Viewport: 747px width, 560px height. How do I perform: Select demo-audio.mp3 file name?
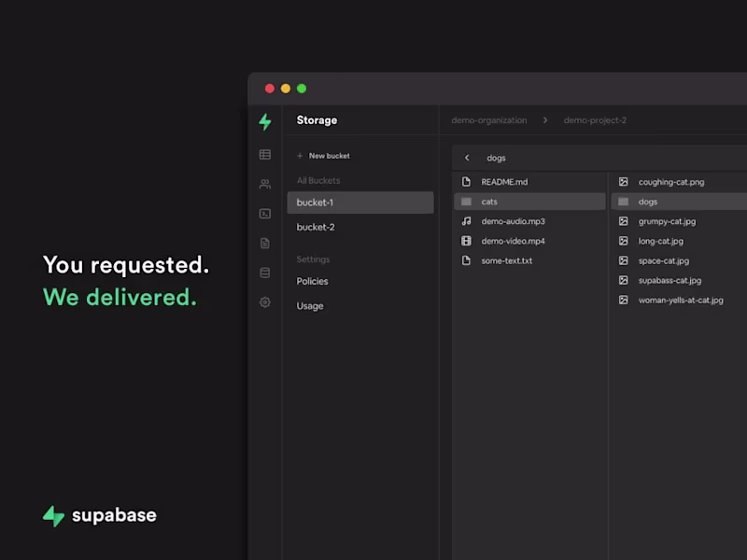click(513, 221)
